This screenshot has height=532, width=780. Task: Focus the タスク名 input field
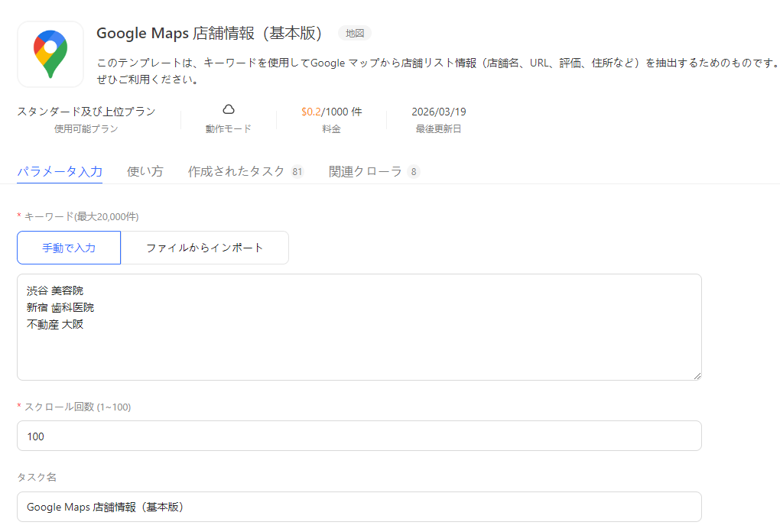[358, 507]
